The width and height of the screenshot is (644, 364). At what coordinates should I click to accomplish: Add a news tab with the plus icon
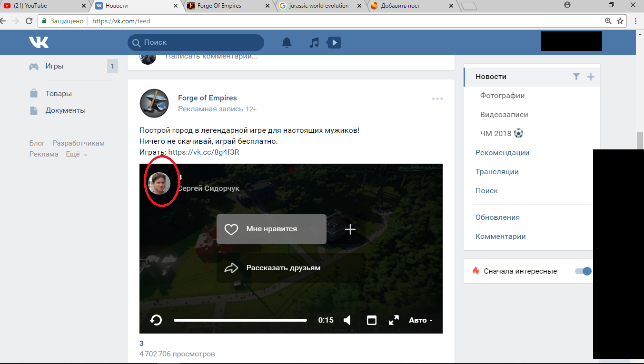tap(591, 77)
